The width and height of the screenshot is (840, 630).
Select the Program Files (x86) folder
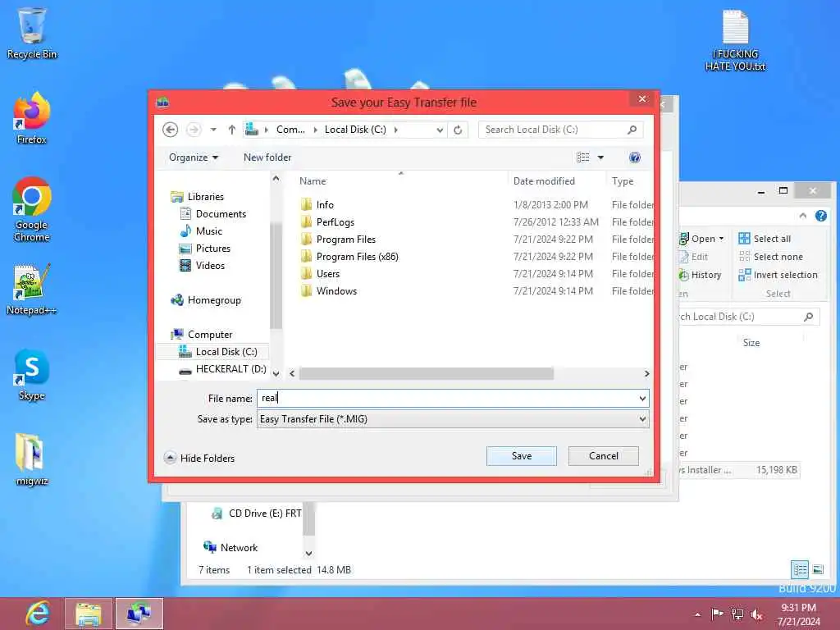click(349, 257)
